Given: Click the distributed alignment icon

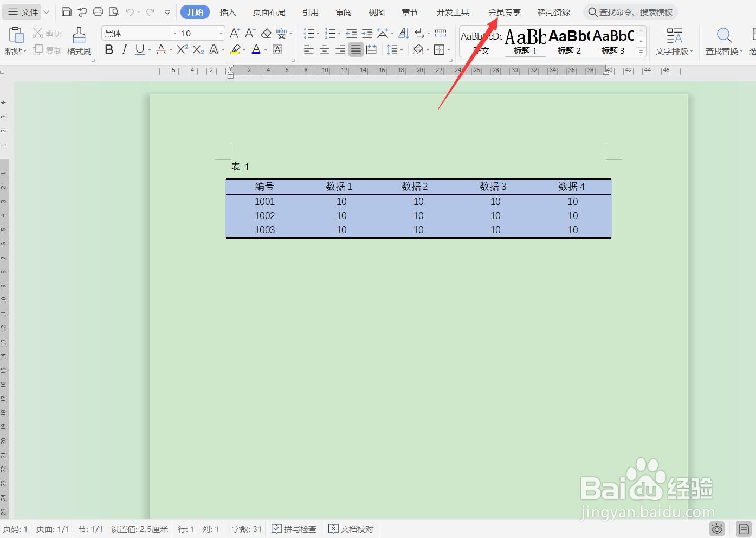Looking at the screenshot, I should click(372, 50).
